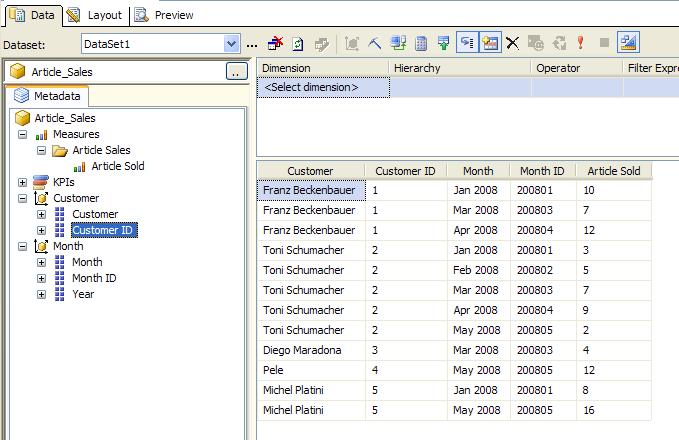
Task: Expand the Year attribute
Action: point(42,294)
